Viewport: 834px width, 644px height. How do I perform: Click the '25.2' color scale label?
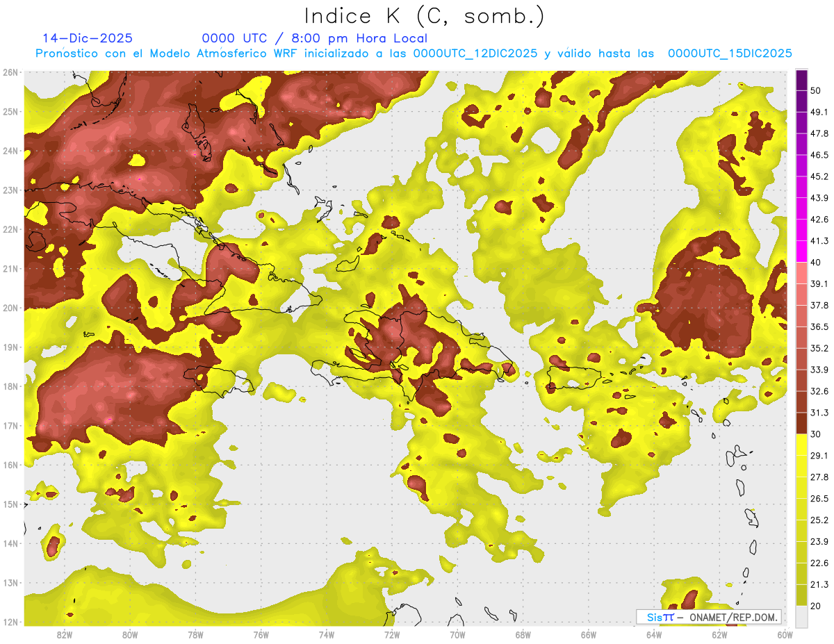tap(819, 520)
